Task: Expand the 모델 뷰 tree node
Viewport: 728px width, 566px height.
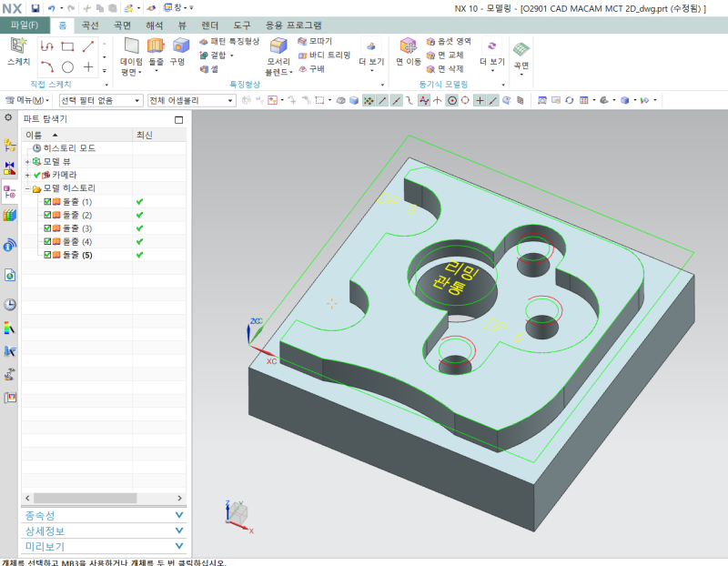Action: pos(27,161)
